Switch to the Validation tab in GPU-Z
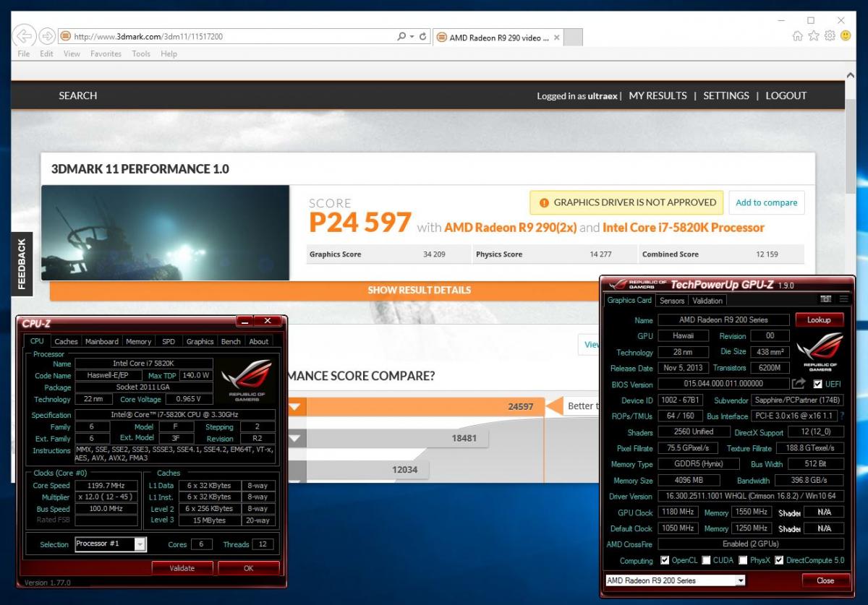This screenshot has width=868, height=605. 707,301
